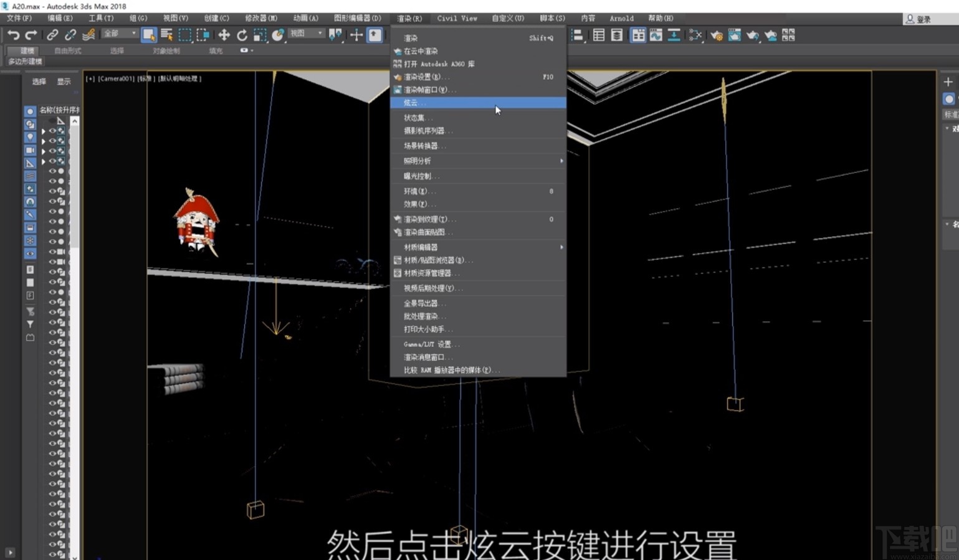Toggle the lights filter in scene explorer
The image size is (959, 560).
coord(29,137)
